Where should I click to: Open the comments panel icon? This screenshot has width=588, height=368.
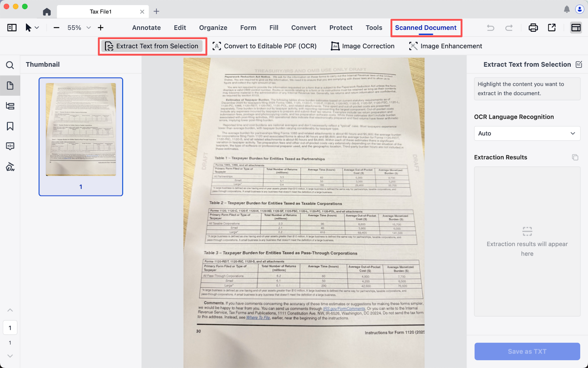tap(10, 146)
